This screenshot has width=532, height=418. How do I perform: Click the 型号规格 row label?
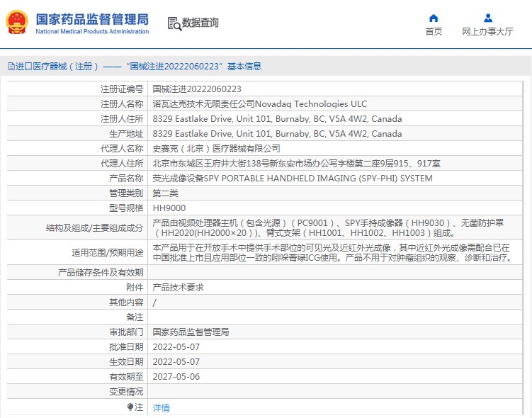[126, 208]
